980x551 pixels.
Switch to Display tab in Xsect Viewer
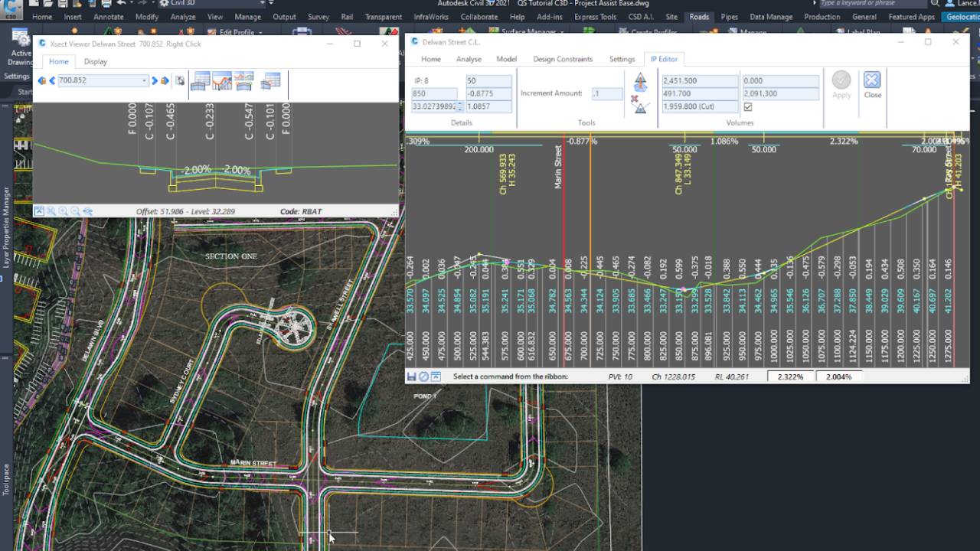click(96, 61)
